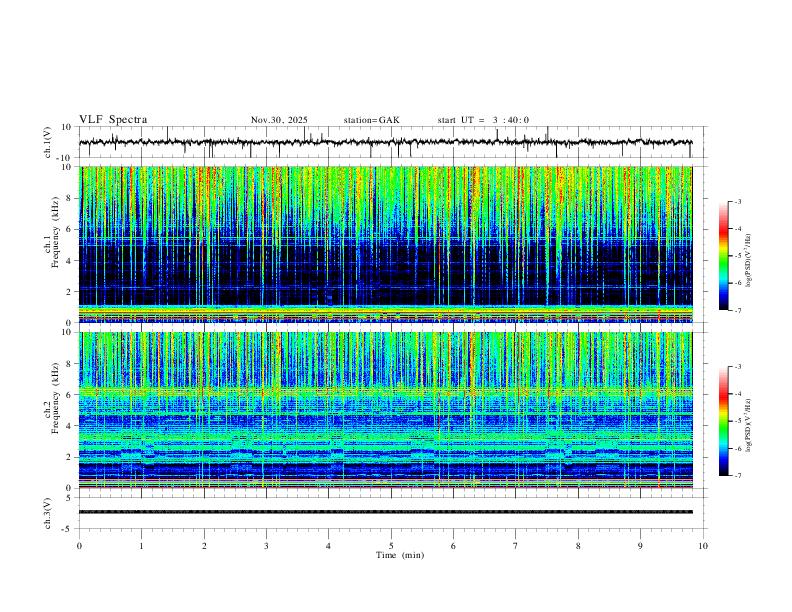Click the time-axis tick label "1"
The width and height of the screenshot is (792, 612).
tap(141, 546)
